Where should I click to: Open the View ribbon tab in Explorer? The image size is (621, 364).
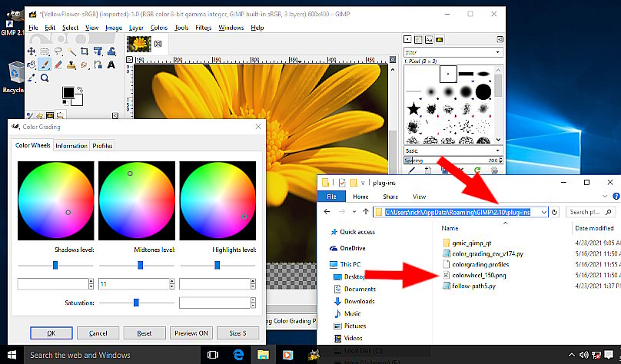[x=419, y=197]
